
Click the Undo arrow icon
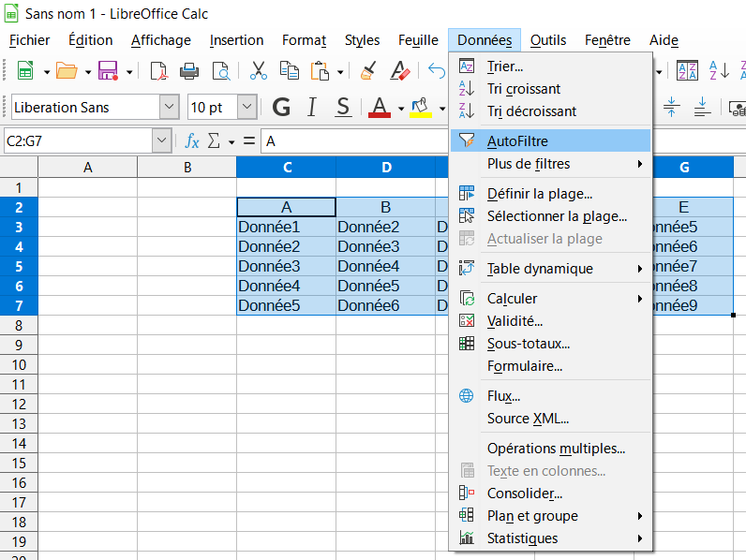[x=437, y=71]
